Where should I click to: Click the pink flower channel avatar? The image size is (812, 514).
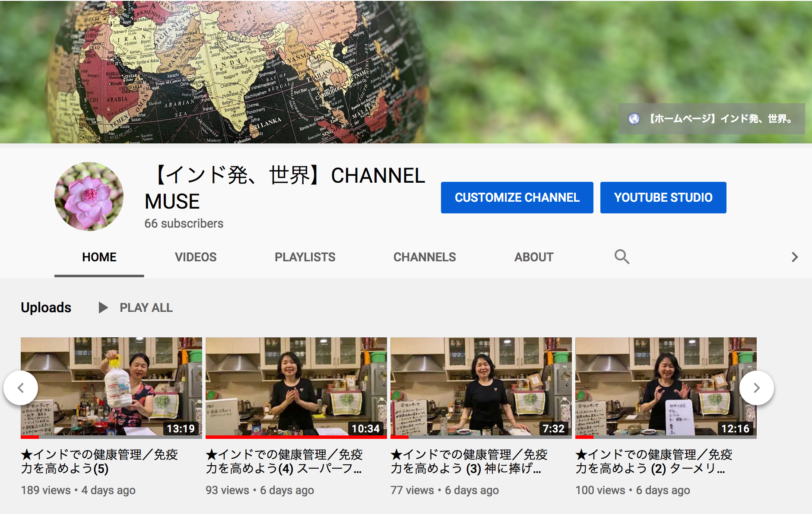89,197
